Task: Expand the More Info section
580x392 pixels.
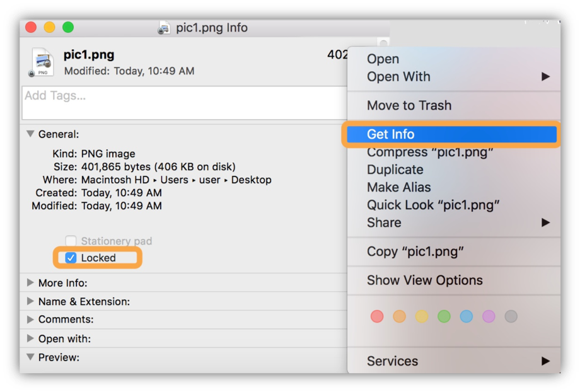Action: [x=30, y=283]
